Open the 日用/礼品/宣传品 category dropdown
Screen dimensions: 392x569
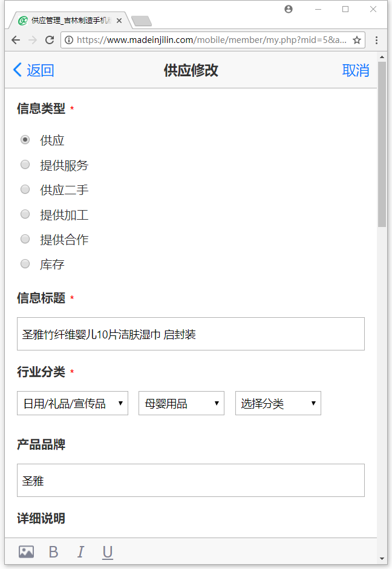pyautogui.click(x=73, y=403)
